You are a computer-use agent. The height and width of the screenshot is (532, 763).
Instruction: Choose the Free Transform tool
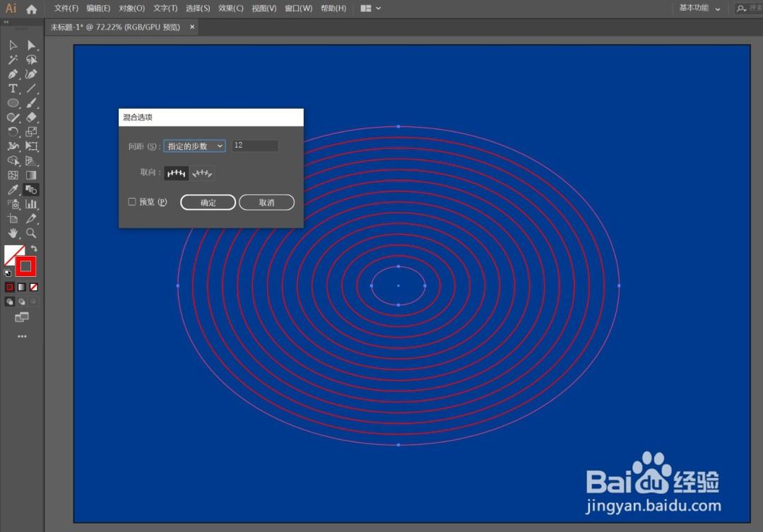coord(32,146)
